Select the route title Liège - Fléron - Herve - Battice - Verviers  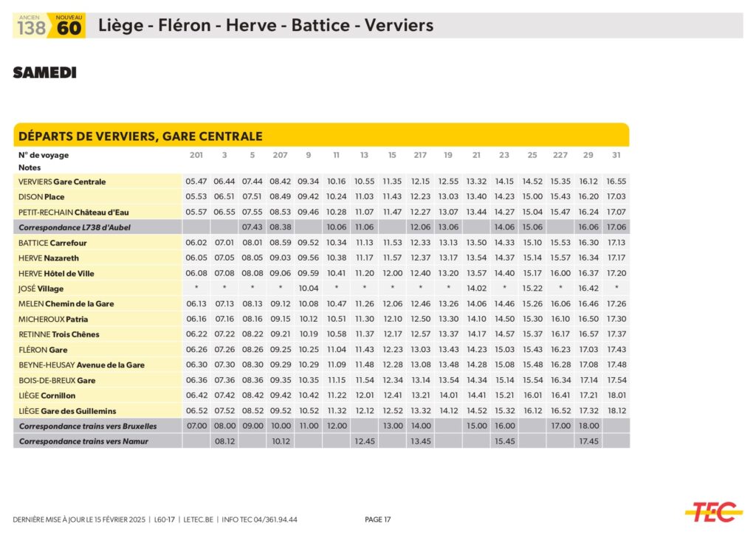pyautogui.click(x=275, y=26)
